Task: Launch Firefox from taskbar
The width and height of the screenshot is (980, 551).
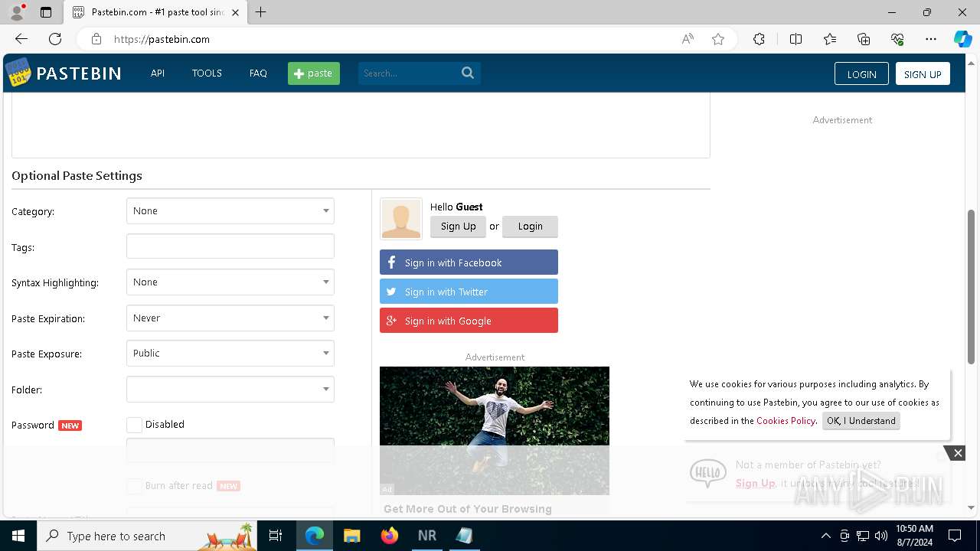Action: [390, 536]
